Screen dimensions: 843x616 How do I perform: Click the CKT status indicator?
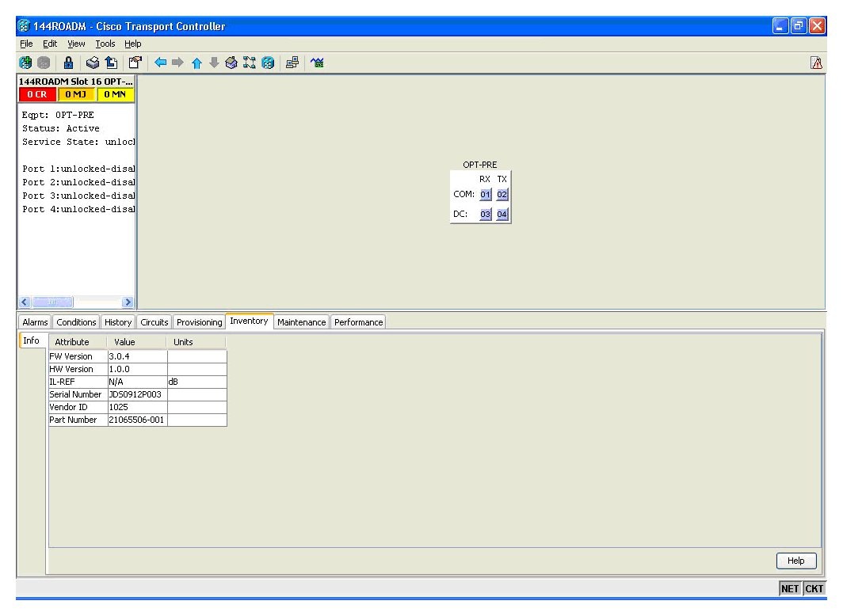[814, 588]
